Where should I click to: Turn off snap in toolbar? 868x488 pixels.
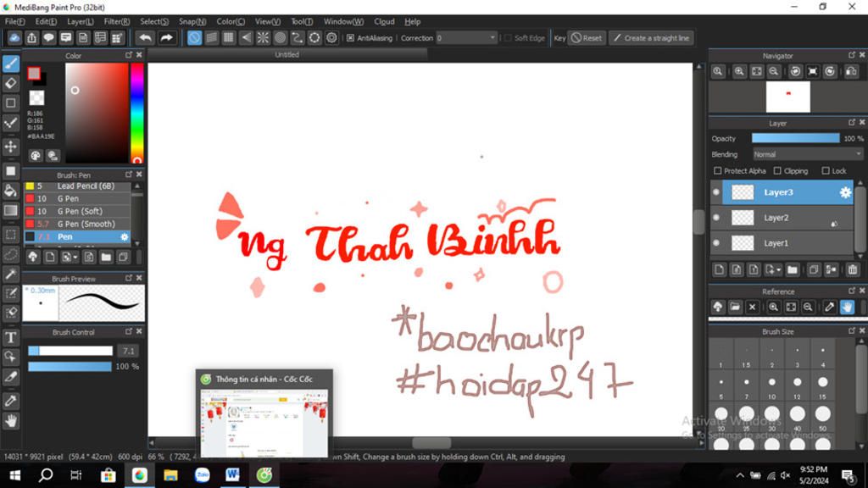coord(194,37)
